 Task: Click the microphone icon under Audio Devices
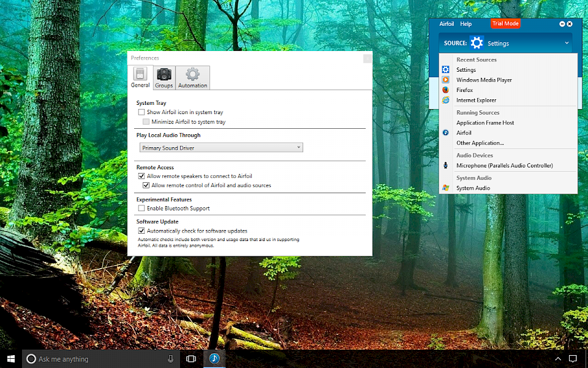pyautogui.click(x=445, y=165)
